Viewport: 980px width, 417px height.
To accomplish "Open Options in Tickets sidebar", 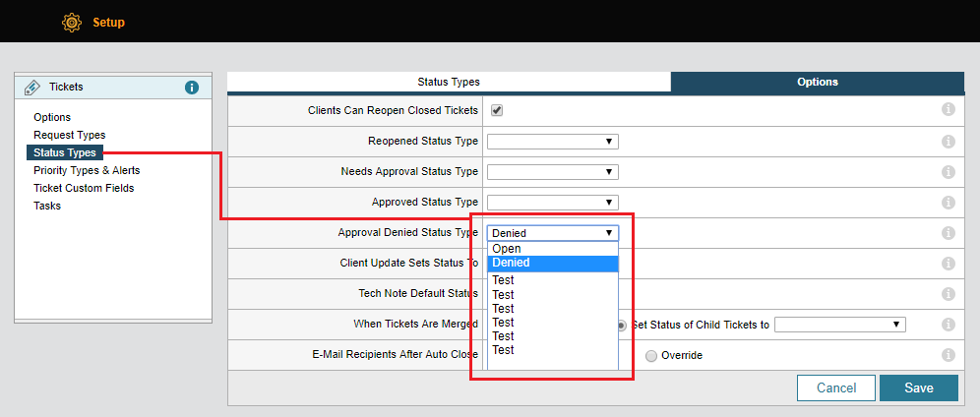I will (52, 117).
